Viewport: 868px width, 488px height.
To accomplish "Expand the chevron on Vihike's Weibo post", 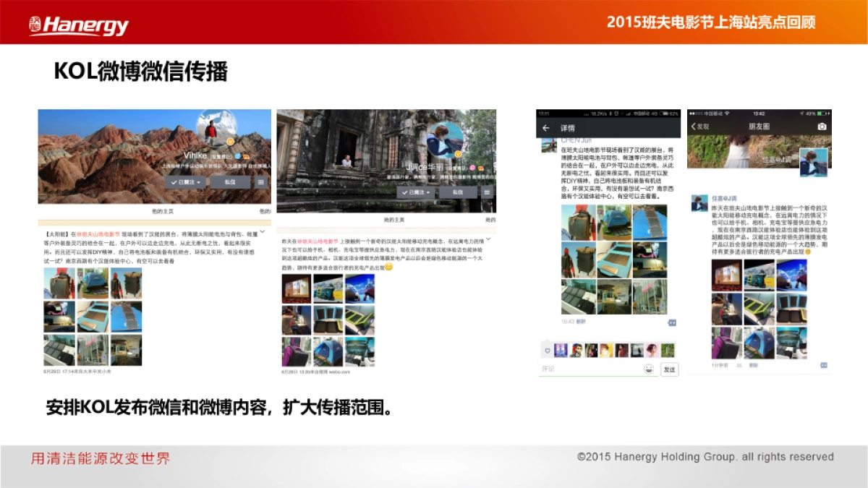I will coord(262,234).
